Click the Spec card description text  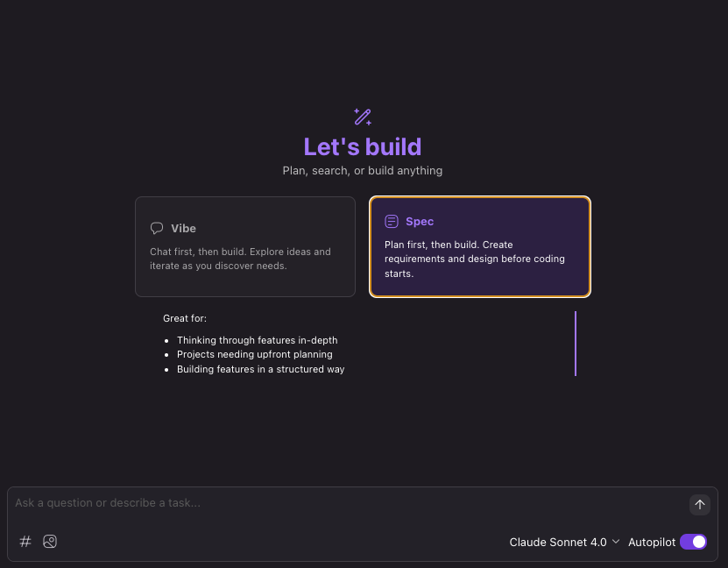474,259
